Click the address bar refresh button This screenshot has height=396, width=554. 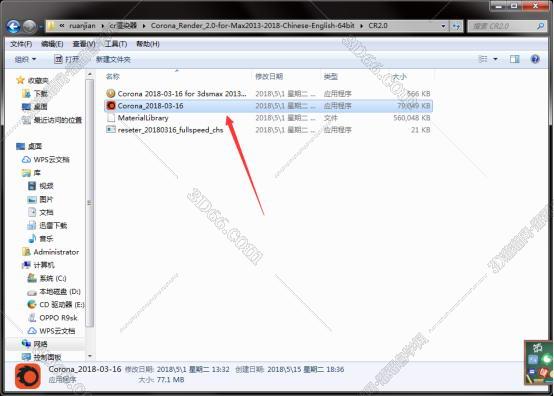coord(456,26)
